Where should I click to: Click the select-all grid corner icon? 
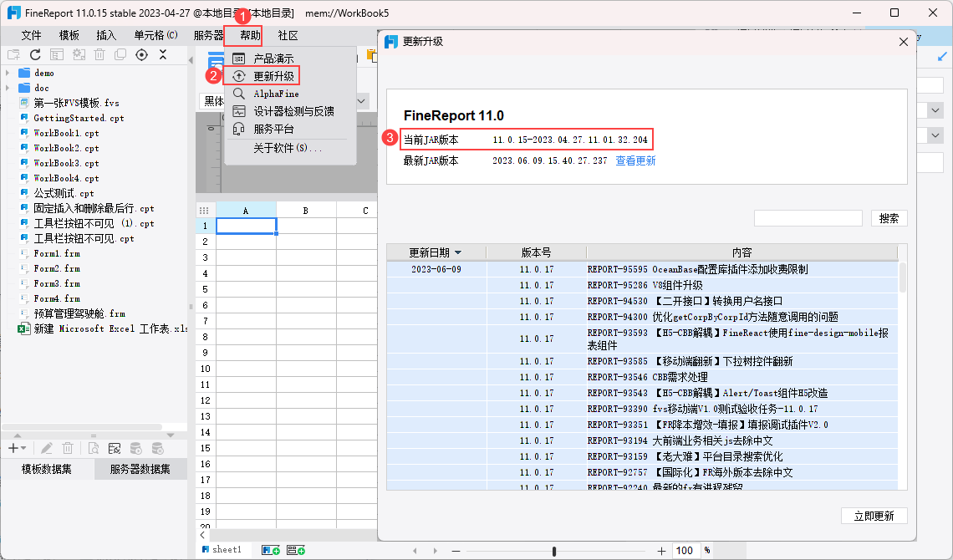(204, 210)
